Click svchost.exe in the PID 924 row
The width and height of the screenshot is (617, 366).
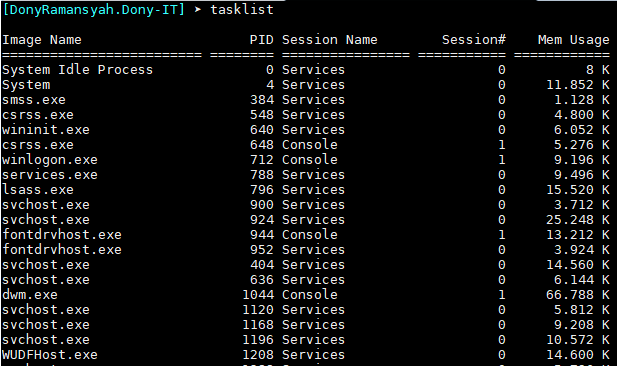tap(46, 220)
